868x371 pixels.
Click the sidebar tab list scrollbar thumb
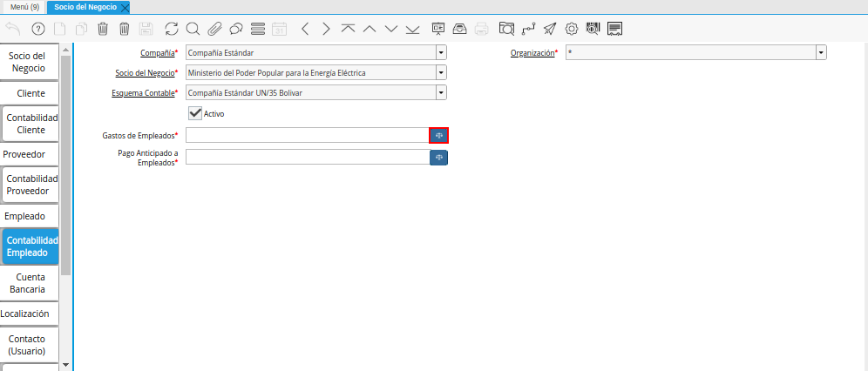pos(66,165)
